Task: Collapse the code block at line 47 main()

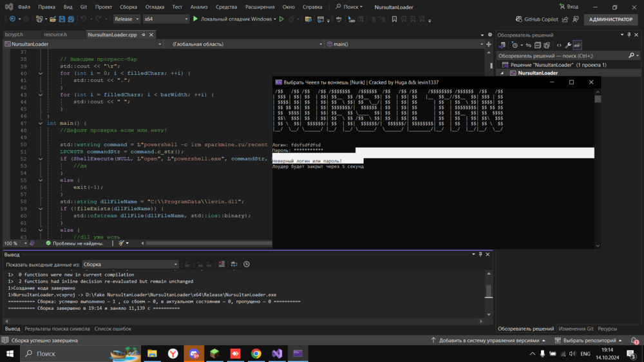Action: coord(40,123)
